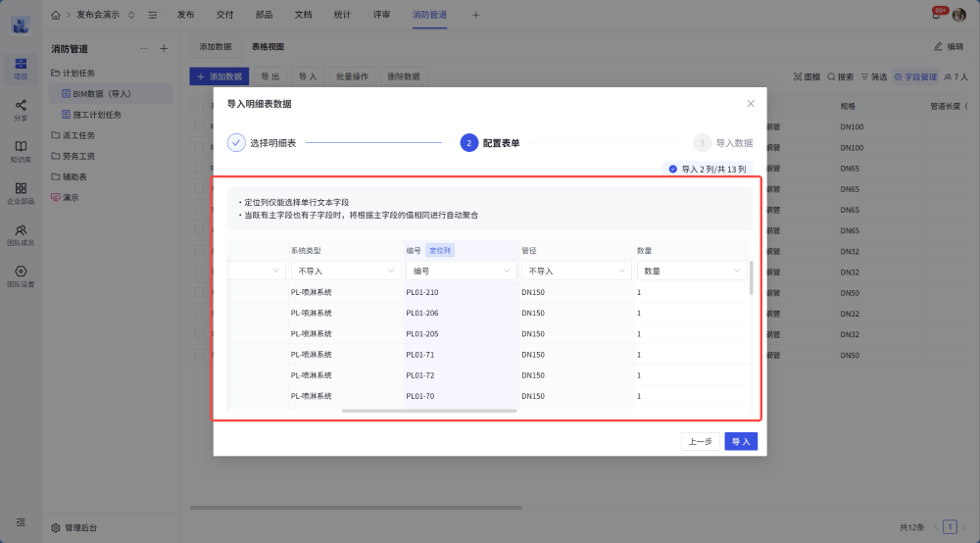Close the 导入明细表数据 dialog
The image size is (980, 543).
[x=751, y=103]
